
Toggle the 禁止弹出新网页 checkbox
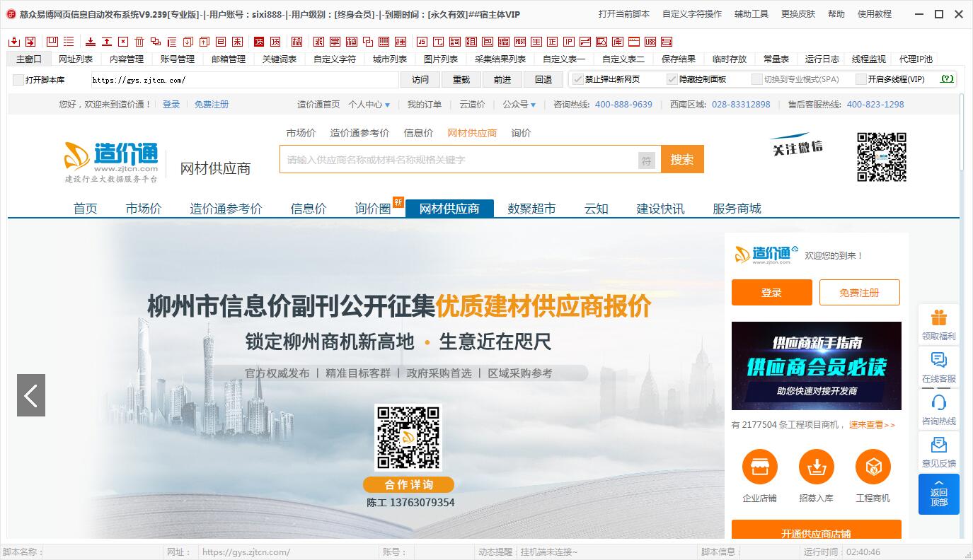tap(577, 79)
